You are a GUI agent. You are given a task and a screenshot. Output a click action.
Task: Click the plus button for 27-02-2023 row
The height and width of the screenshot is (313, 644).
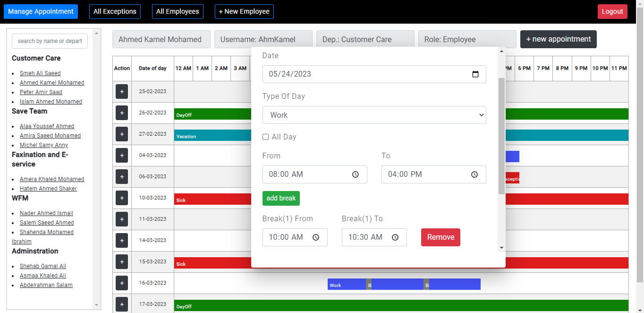[x=122, y=134]
